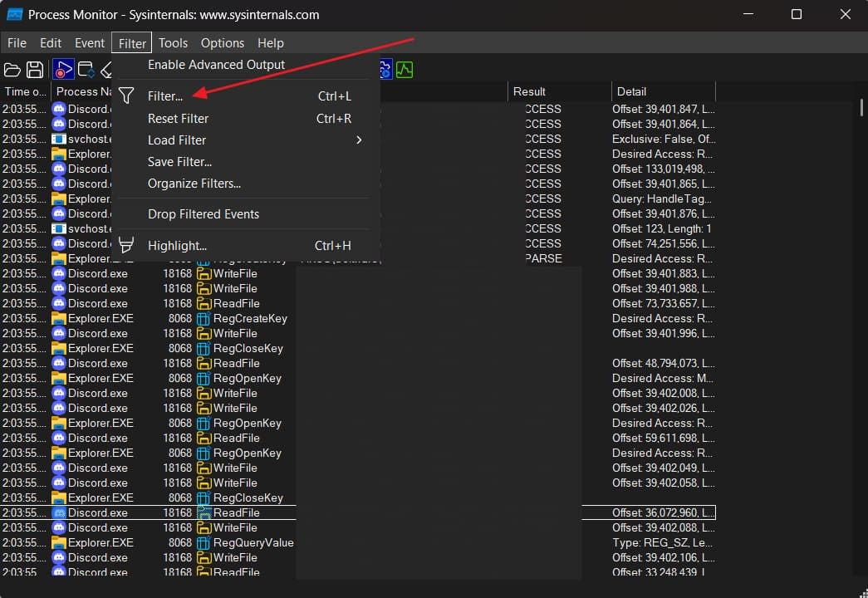Screen dimensions: 868x598
Task: Toggle Drop Filtered Events option
Action: pyautogui.click(x=204, y=213)
